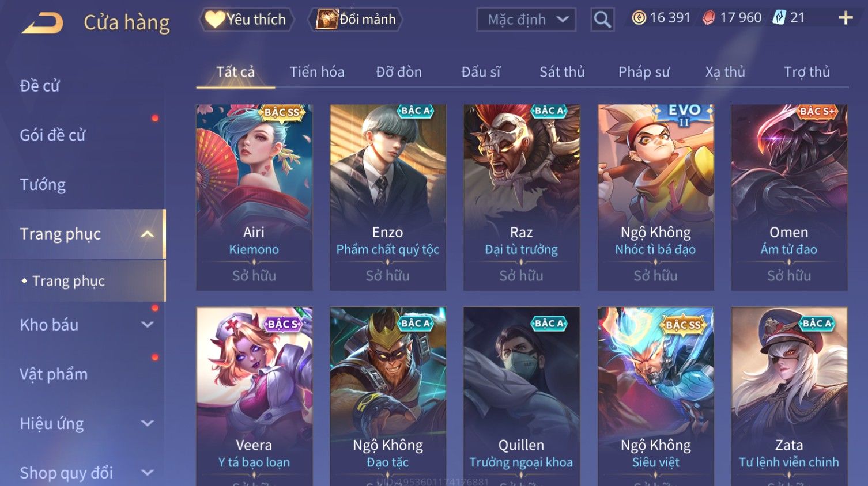
Task: Collapse the Trang phục sidebar section
Action: [x=148, y=234]
